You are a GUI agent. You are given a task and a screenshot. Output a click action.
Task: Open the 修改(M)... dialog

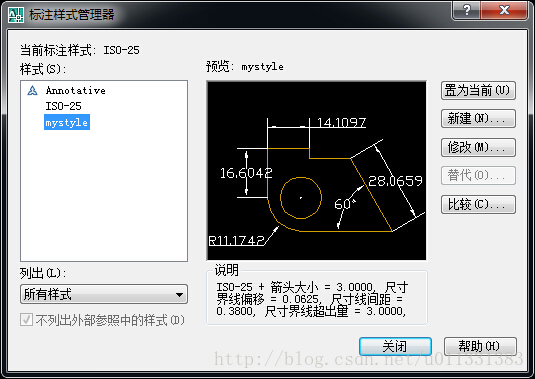(x=478, y=147)
